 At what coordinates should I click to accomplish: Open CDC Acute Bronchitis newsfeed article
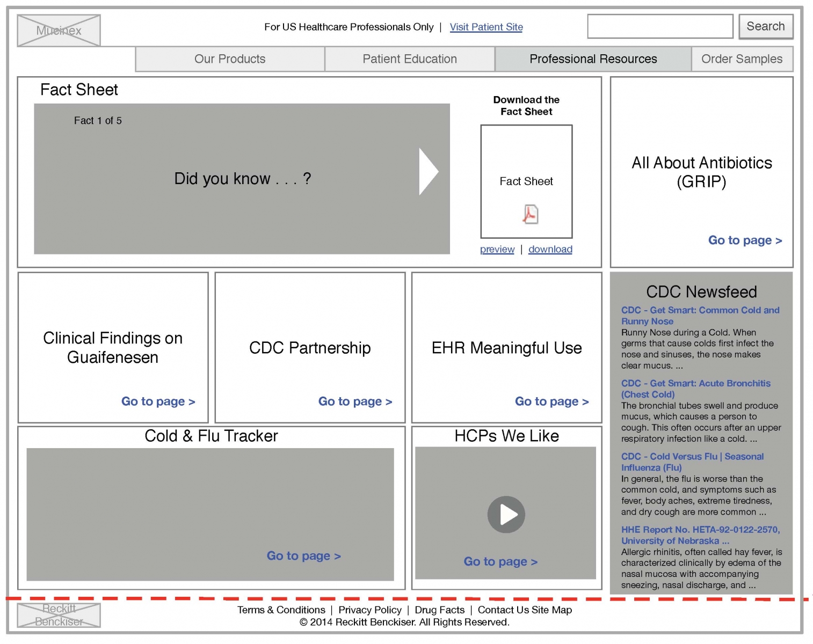pyautogui.click(x=696, y=389)
